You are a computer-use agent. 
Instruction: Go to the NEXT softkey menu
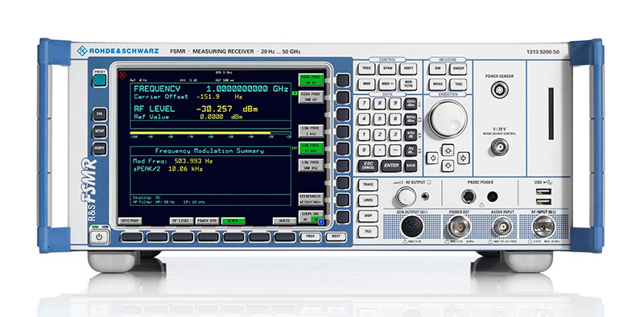[x=336, y=237]
